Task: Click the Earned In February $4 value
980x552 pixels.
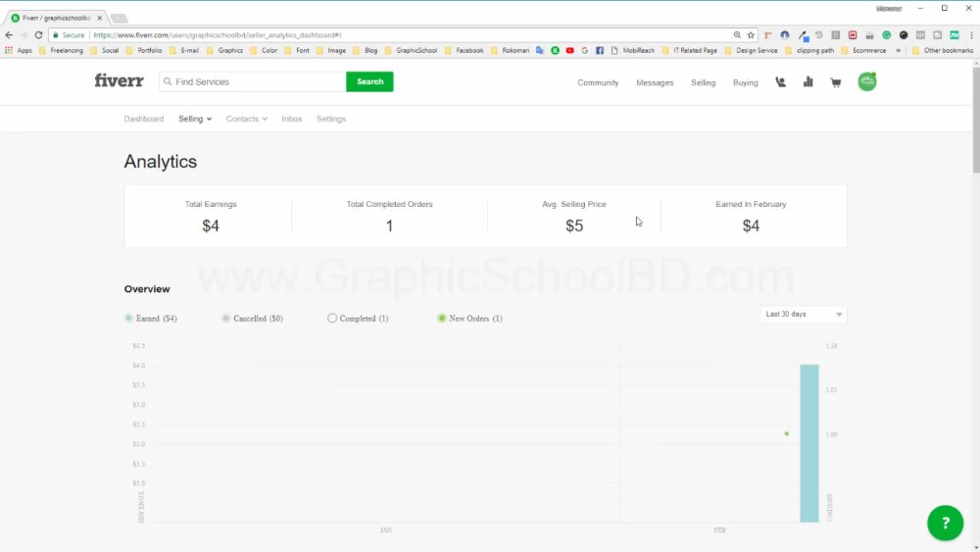Action: coord(751,226)
